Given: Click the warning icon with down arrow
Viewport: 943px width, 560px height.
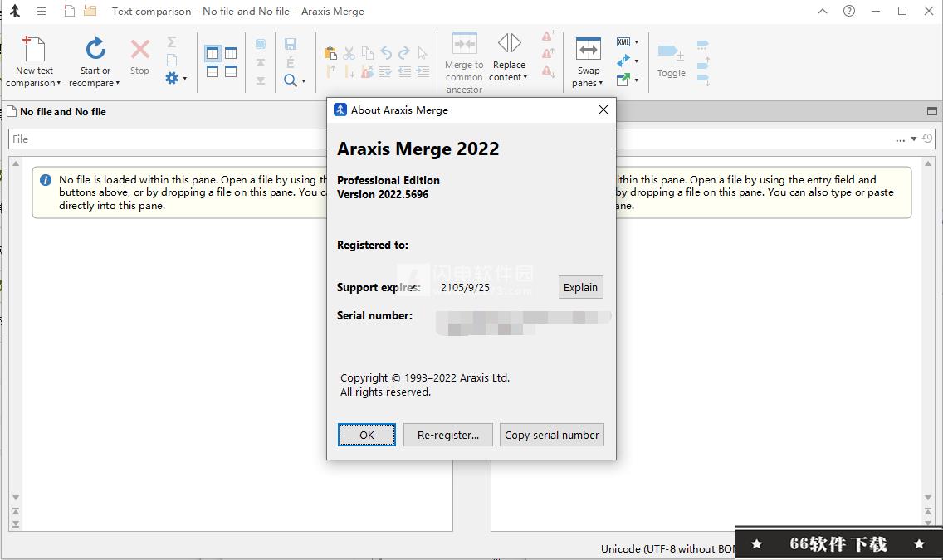Looking at the screenshot, I should (x=548, y=72).
